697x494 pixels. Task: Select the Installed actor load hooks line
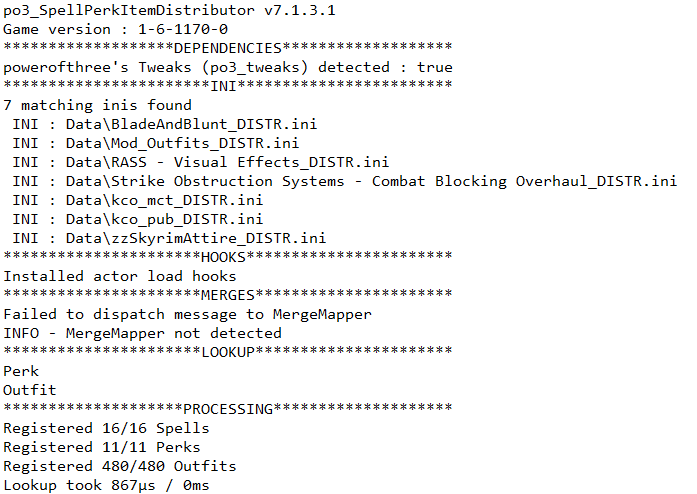pos(120,276)
